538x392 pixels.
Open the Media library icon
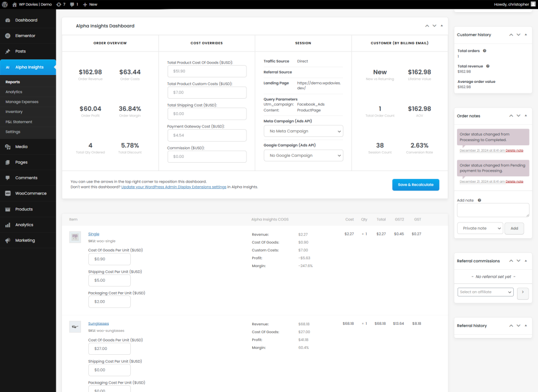point(9,146)
